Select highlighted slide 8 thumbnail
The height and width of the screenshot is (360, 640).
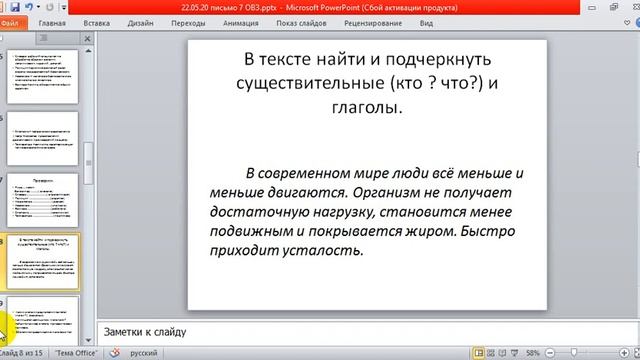click(x=42, y=262)
